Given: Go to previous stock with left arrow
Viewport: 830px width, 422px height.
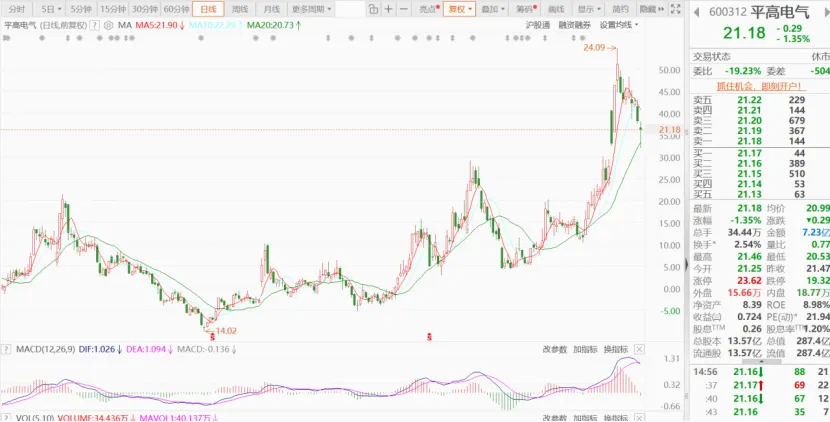Looking at the screenshot, I should click(696, 12).
